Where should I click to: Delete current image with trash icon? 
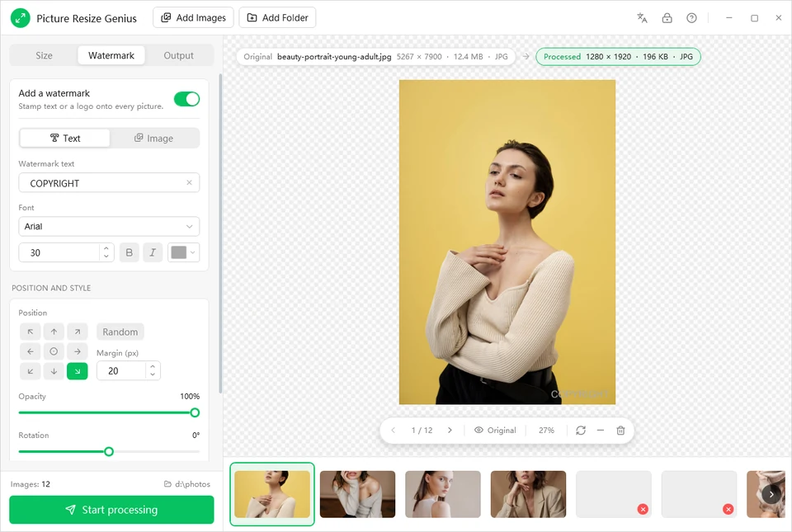pos(620,430)
